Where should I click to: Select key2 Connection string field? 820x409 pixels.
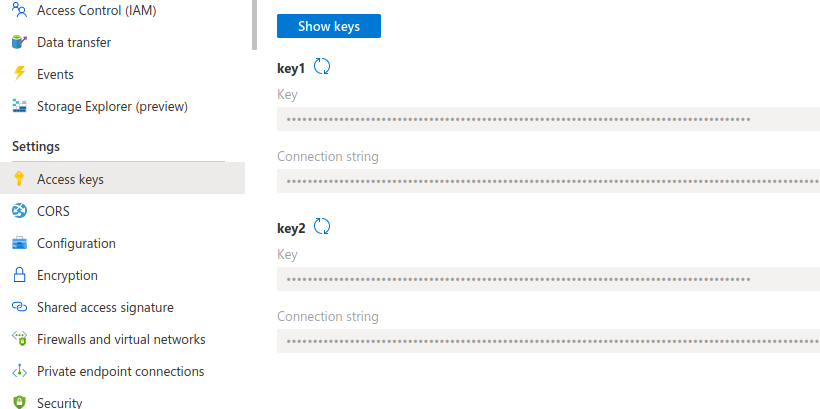pos(549,341)
